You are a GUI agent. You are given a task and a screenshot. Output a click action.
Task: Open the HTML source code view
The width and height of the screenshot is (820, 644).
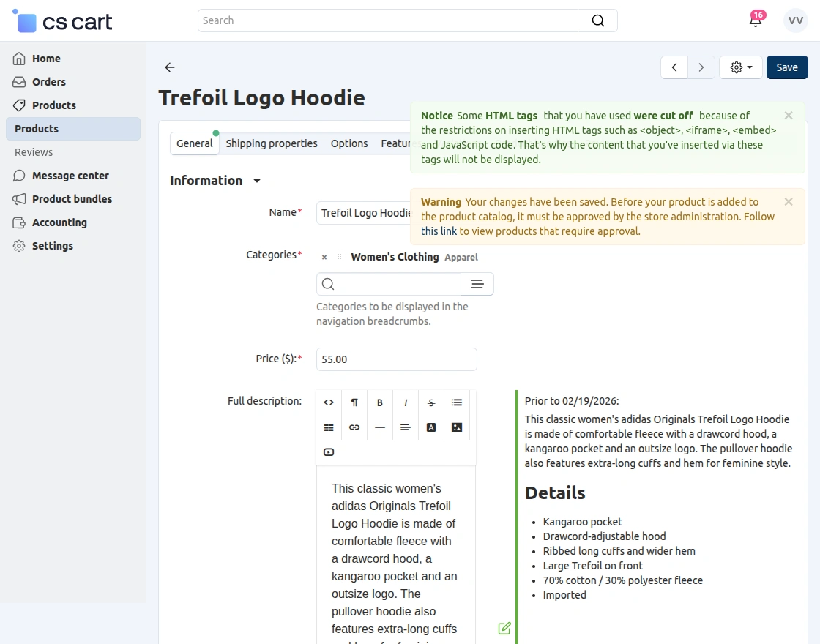(329, 402)
